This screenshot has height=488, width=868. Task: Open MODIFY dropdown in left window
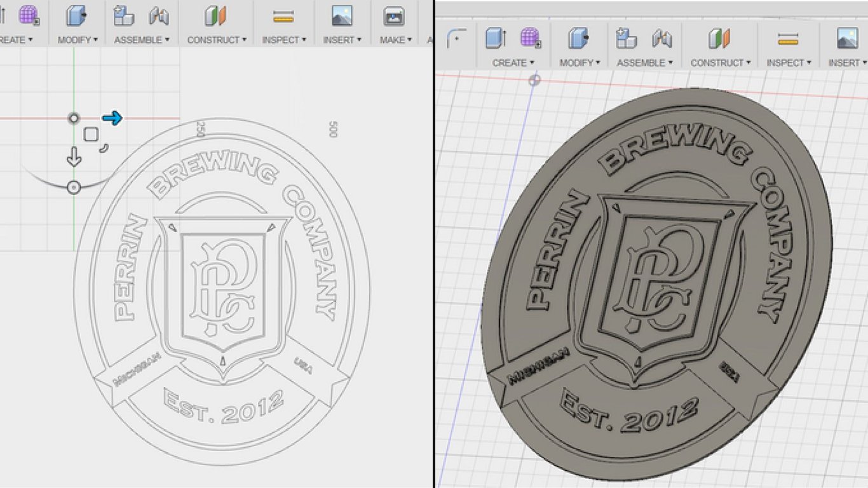(x=78, y=39)
